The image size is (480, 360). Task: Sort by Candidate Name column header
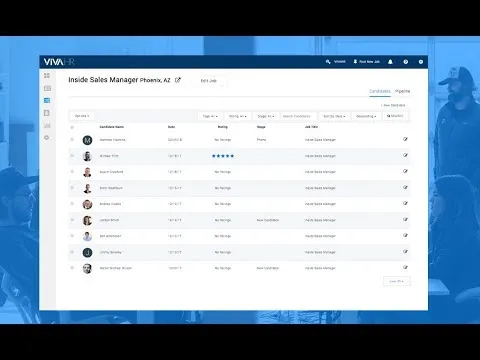112,127
